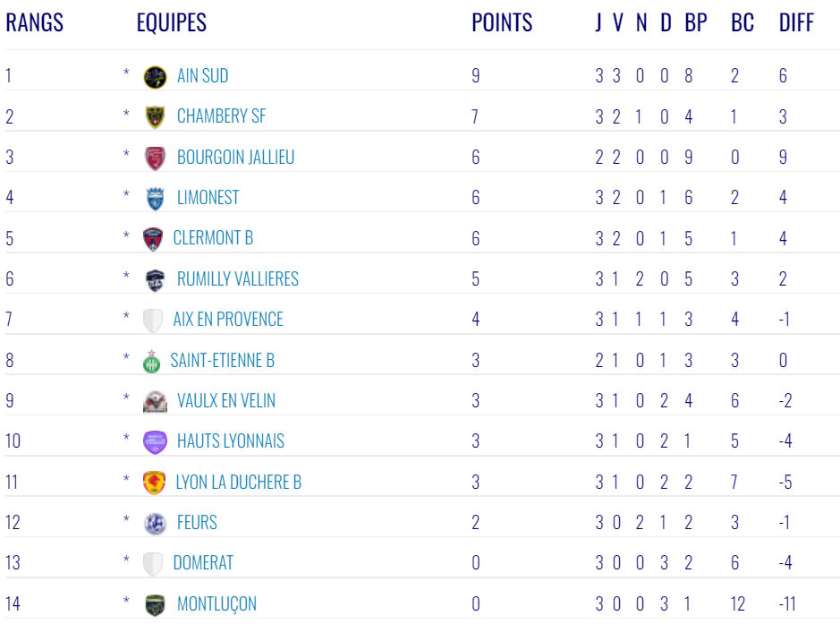840x624 pixels.
Task: Click the Rumilly Vallieres team logo
Action: click(x=155, y=280)
